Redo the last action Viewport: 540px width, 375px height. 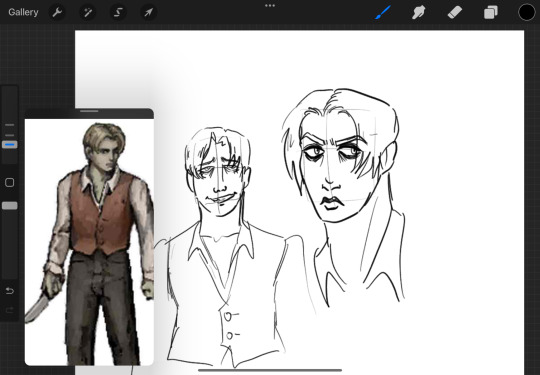(x=10, y=311)
